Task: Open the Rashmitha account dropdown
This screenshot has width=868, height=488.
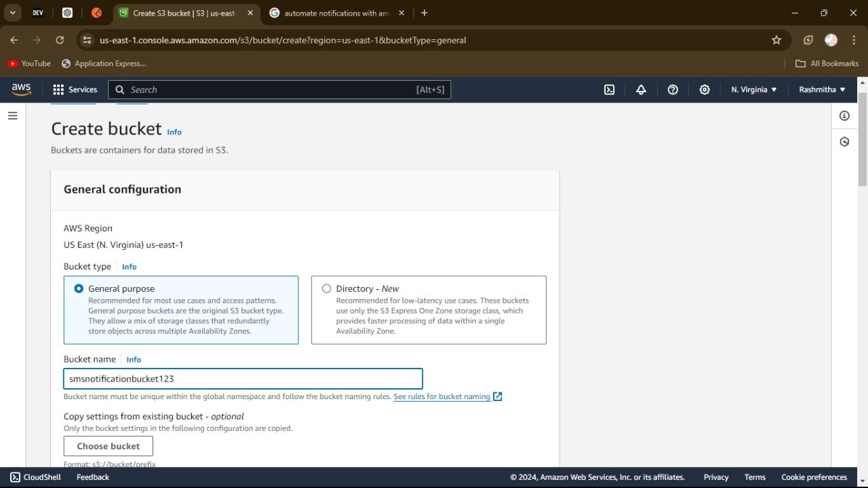Action: click(x=822, y=90)
